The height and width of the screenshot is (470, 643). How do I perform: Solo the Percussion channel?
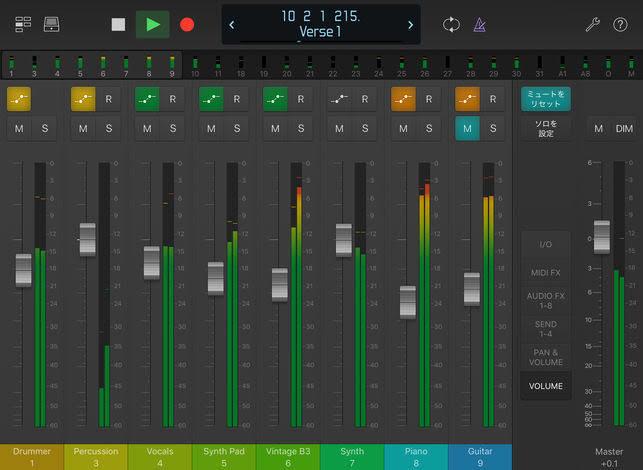108,128
